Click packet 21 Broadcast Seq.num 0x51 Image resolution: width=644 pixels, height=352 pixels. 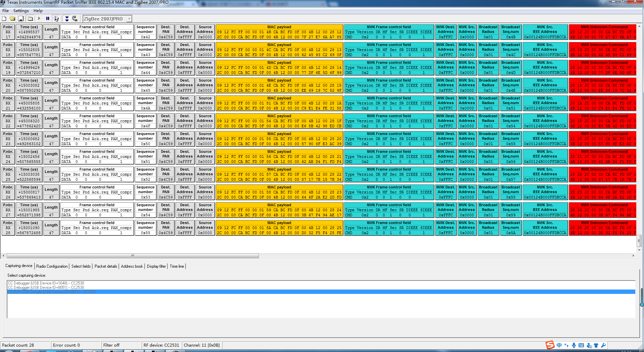pyautogui.click(x=511, y=103)
